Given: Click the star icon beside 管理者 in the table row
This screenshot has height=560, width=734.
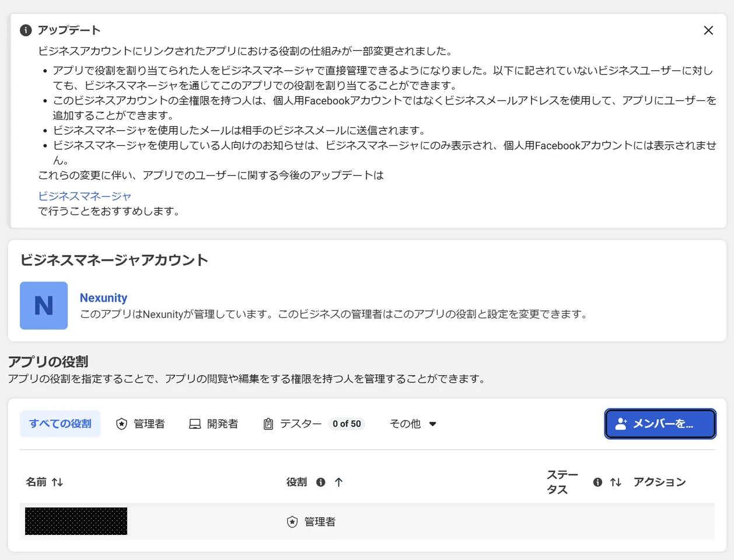Looking at the screenshot, I should point(291,521).
